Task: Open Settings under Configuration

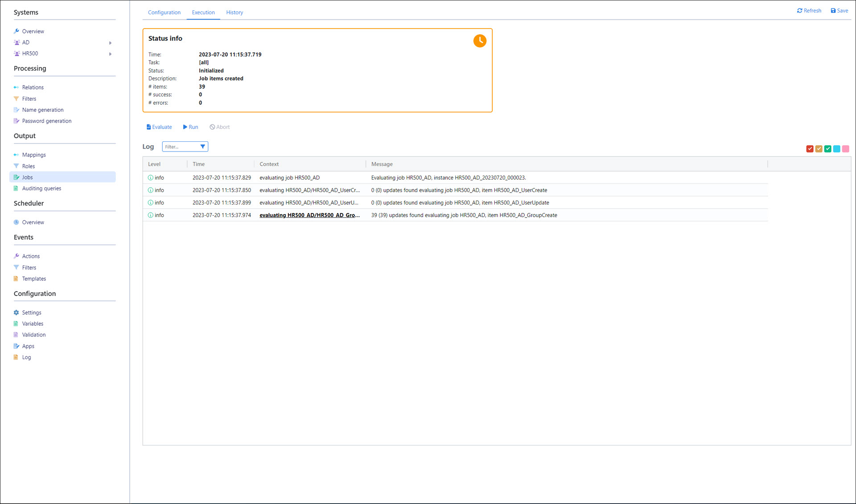Action: pos(32,312)
